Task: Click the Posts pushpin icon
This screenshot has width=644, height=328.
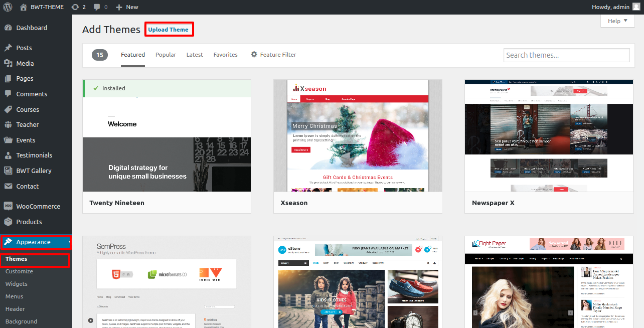Action: (x=8, y=48)
